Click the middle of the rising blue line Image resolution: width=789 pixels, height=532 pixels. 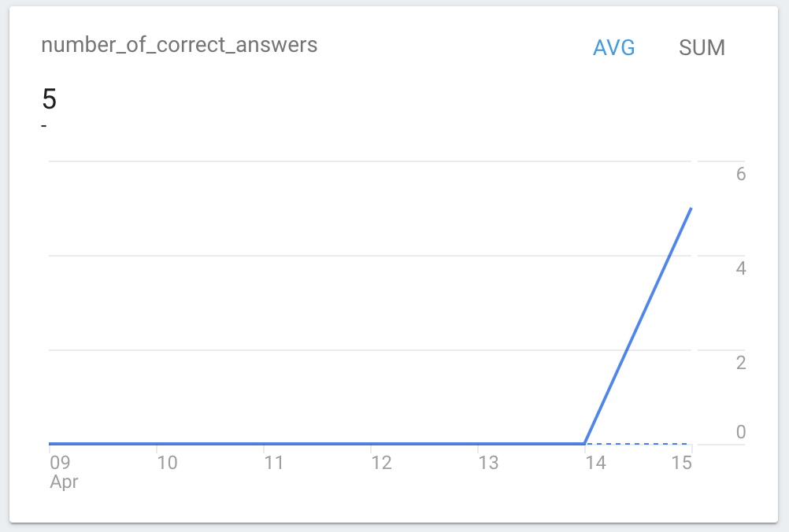638,326
